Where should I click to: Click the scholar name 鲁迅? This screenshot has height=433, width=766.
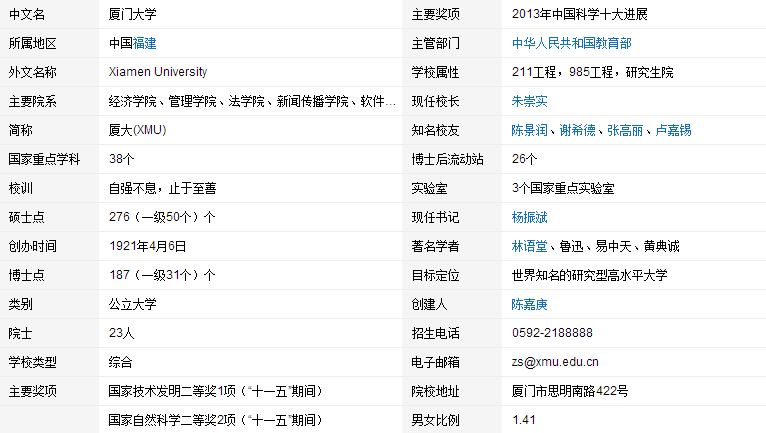(x=572, y=246)
